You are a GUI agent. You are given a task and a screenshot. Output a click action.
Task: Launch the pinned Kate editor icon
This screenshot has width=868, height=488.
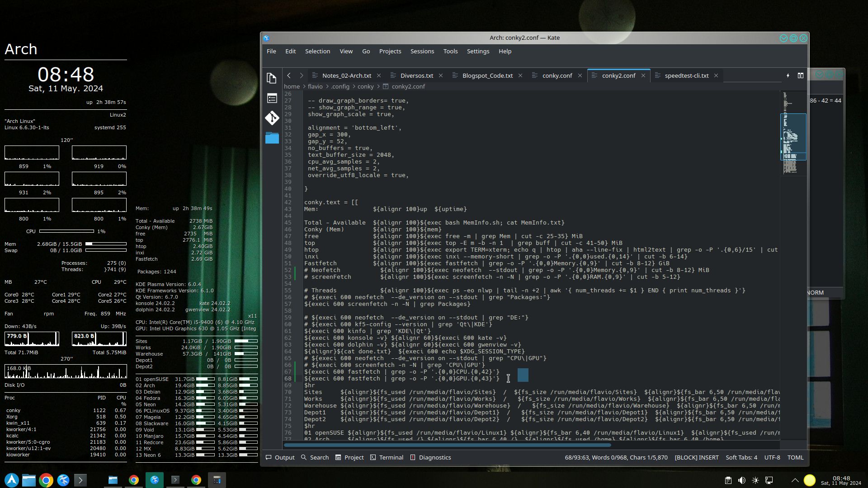click(x=63, y=480)
